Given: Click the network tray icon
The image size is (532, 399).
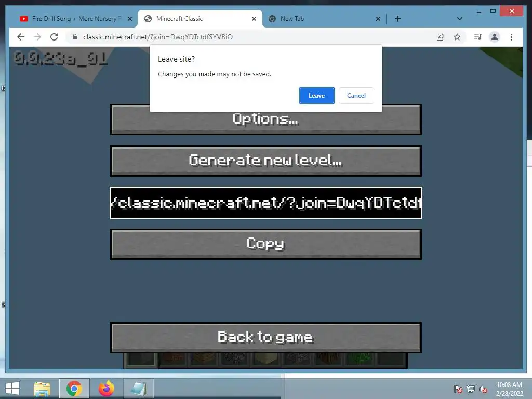Looking at the screenshot, I should tap(471, 389).
